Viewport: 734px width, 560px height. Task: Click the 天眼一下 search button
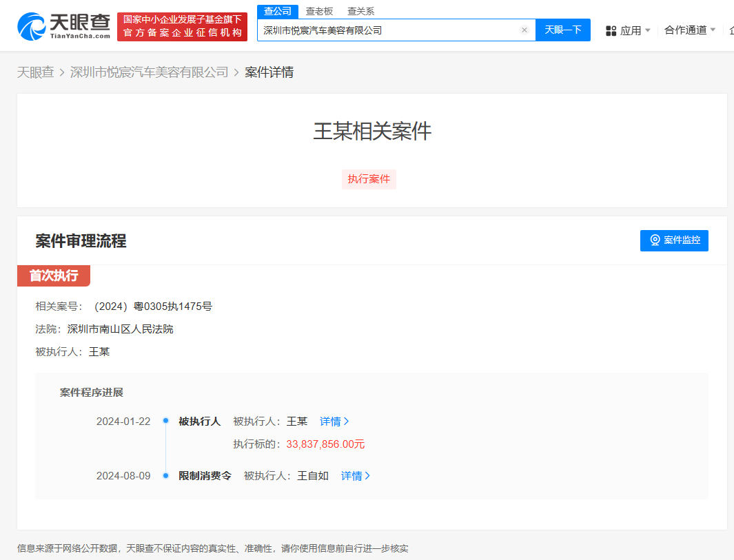[563, 30]
